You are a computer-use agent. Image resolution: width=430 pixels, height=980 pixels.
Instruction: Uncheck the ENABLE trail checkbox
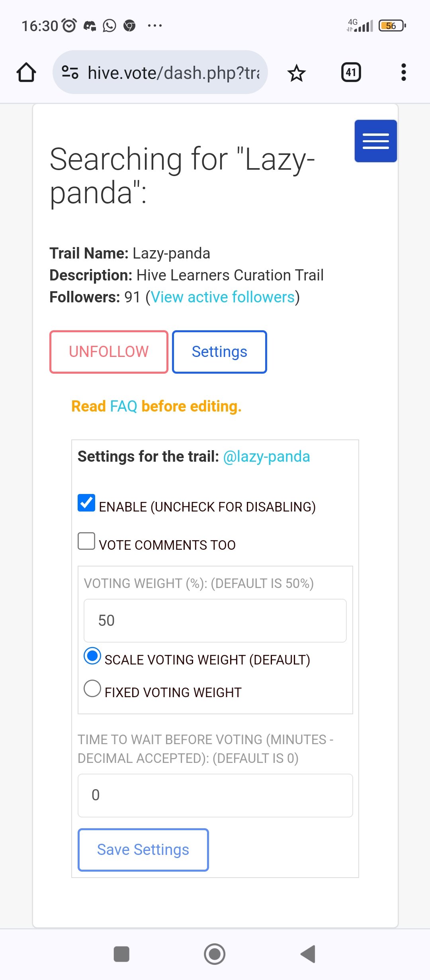(86, 503)
